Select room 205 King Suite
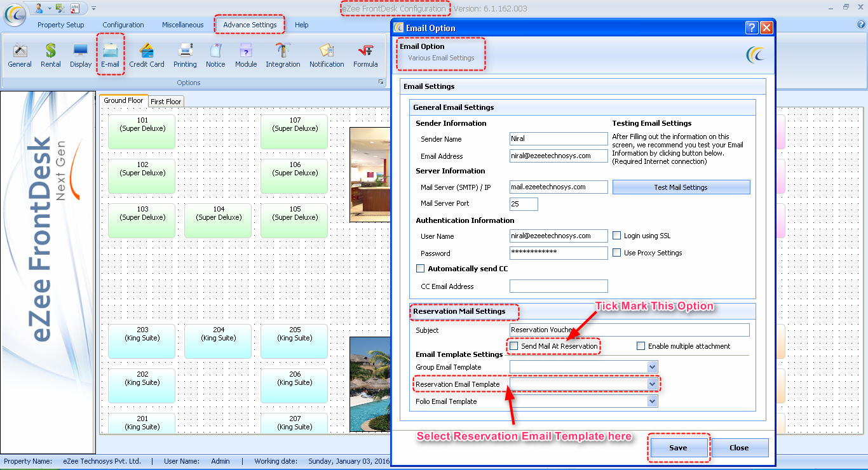 point(294,341)
